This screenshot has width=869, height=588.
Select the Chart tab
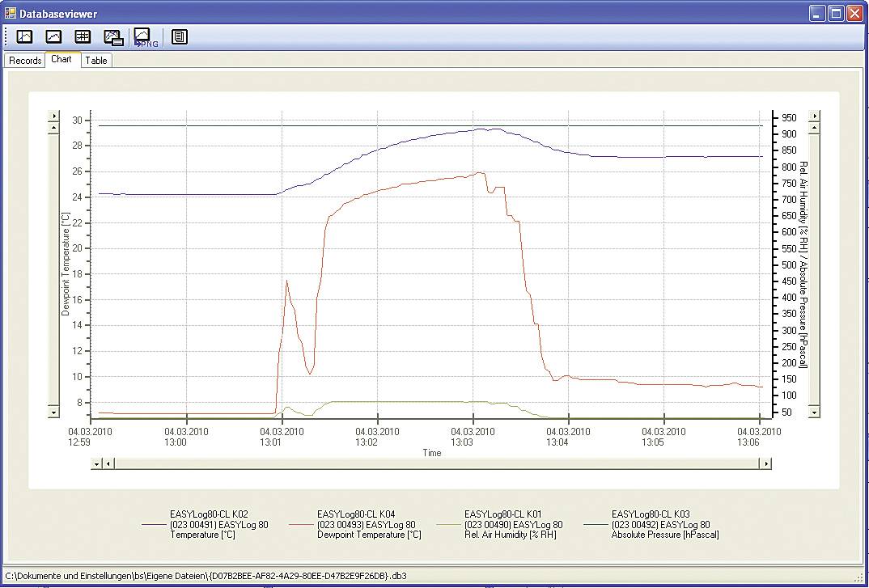(61, 60)
